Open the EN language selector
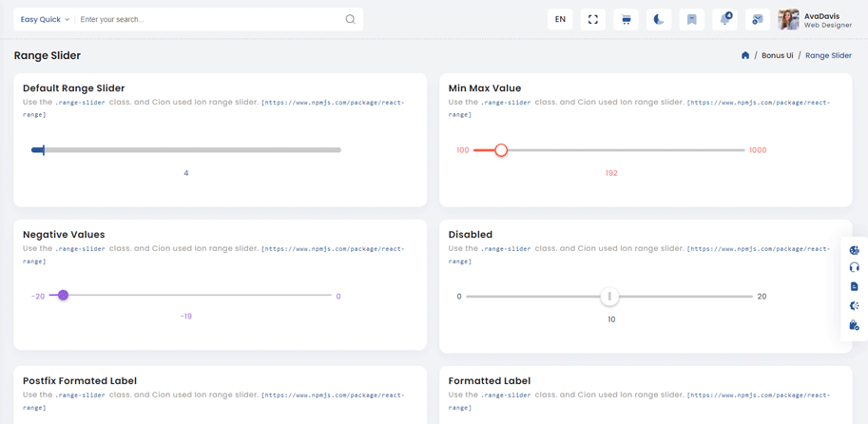 pyautogui.click(x=560, y=19)
